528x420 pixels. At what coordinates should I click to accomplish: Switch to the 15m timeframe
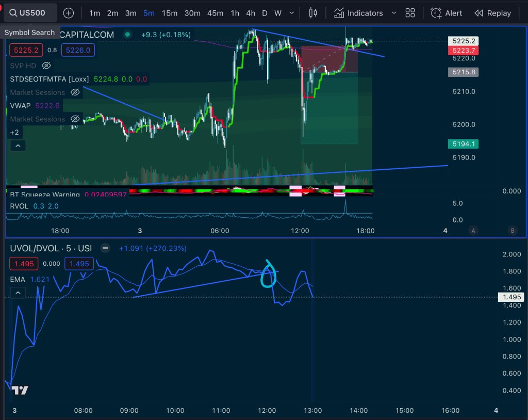point(170,13)
